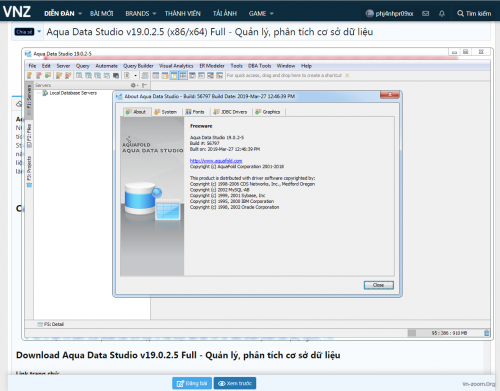Open the alerts bell icon

pos(442,14)
